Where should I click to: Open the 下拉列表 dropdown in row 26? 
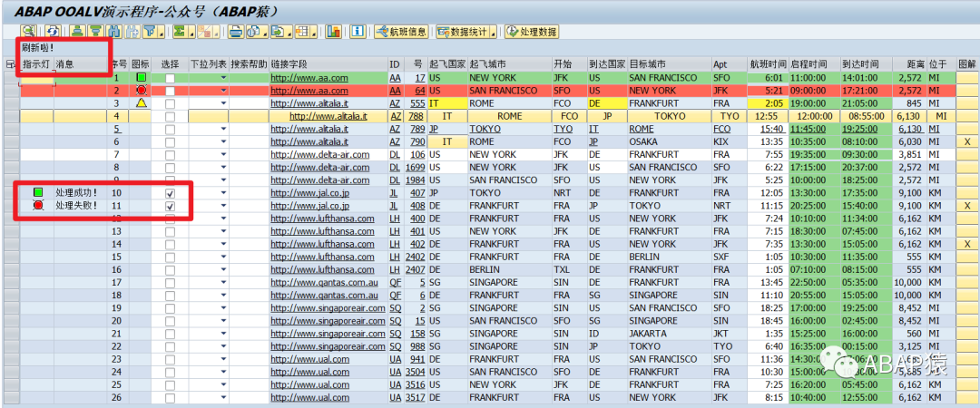click(x=223, y=397)
